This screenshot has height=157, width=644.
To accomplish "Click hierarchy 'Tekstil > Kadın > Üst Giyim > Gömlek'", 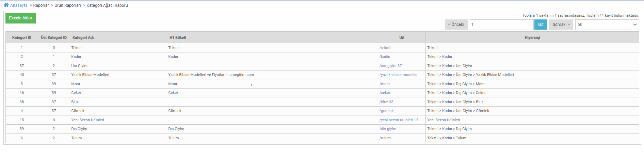I will point(458,111).
